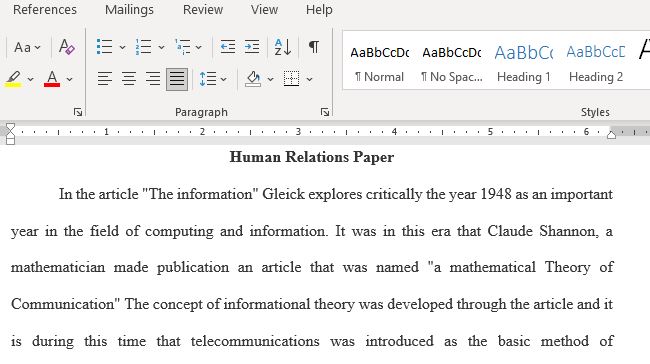This screenshot has height=364, width=650.
Task: Click the Numbering list icon
Action: tap(143, 47)
